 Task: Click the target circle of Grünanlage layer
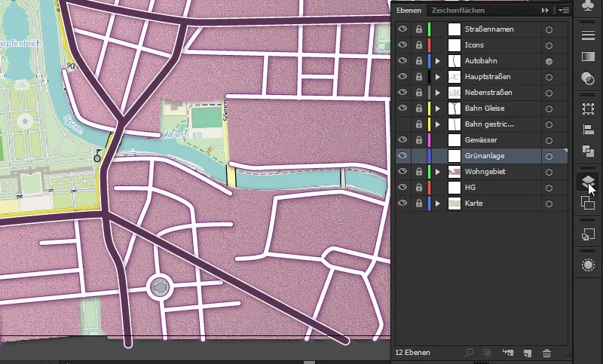(x=549, y=156)
